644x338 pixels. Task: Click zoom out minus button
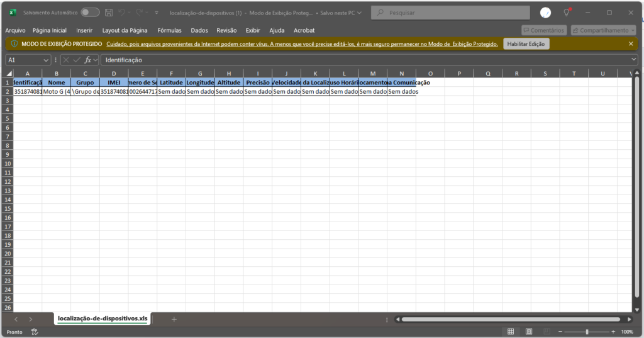(x=560, y=332)
